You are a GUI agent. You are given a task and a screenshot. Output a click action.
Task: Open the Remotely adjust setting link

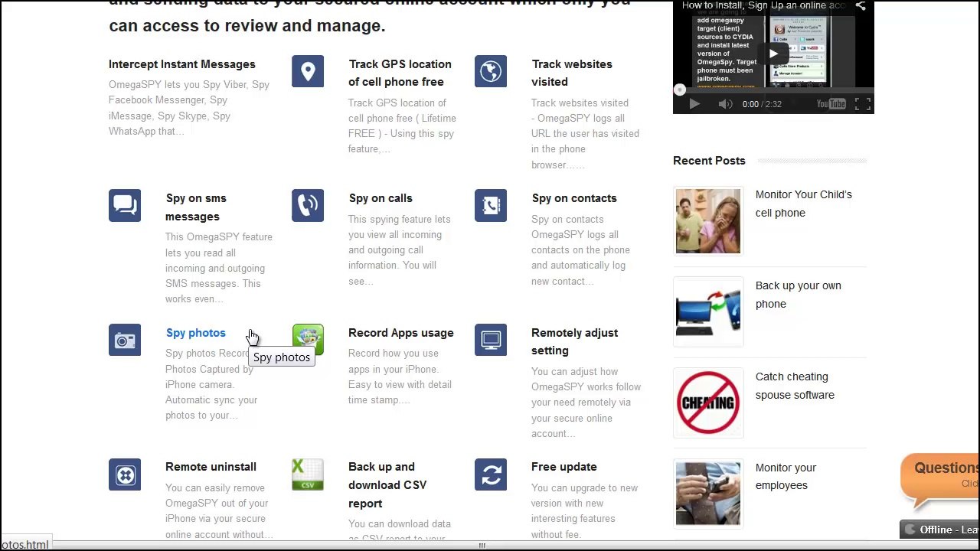coord(575,341)
